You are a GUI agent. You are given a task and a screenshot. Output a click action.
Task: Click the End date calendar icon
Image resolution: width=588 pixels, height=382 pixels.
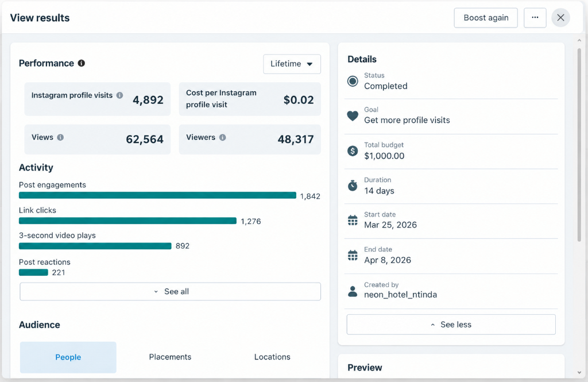(x=353, y=255)
